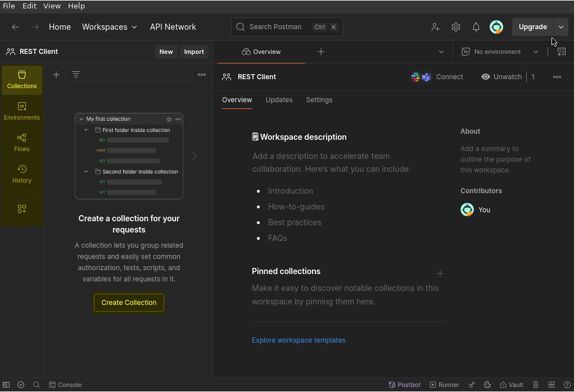Screen dimensions: 574x392
Task: Open the Environments sidebar panel
Action: [x=22, y=111]
